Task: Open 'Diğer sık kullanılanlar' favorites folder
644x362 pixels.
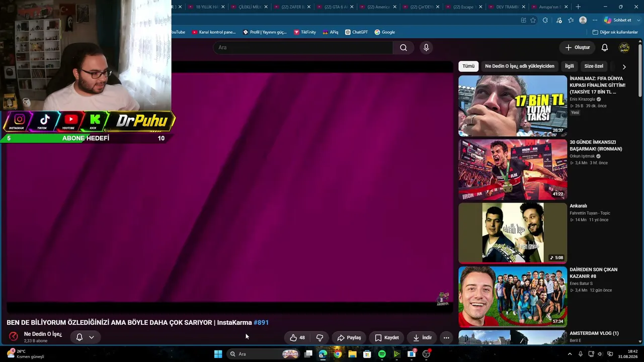Action: [615, 32]
